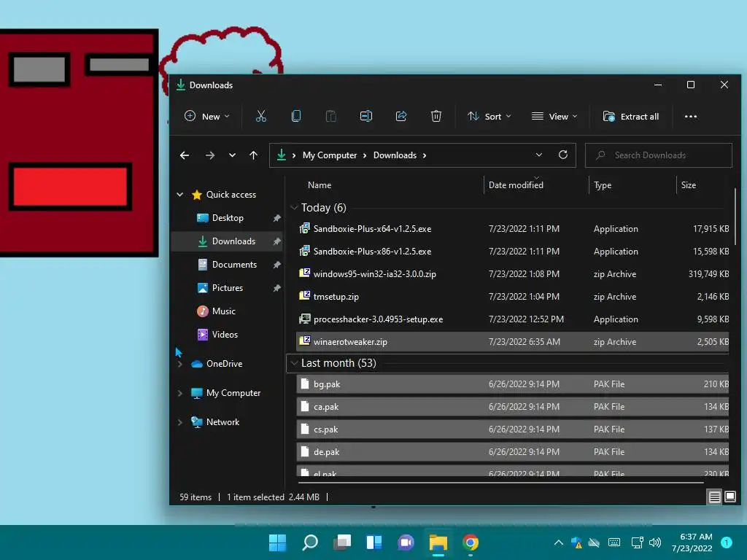Click the Paste clipboard icon

tap(330, 116)
